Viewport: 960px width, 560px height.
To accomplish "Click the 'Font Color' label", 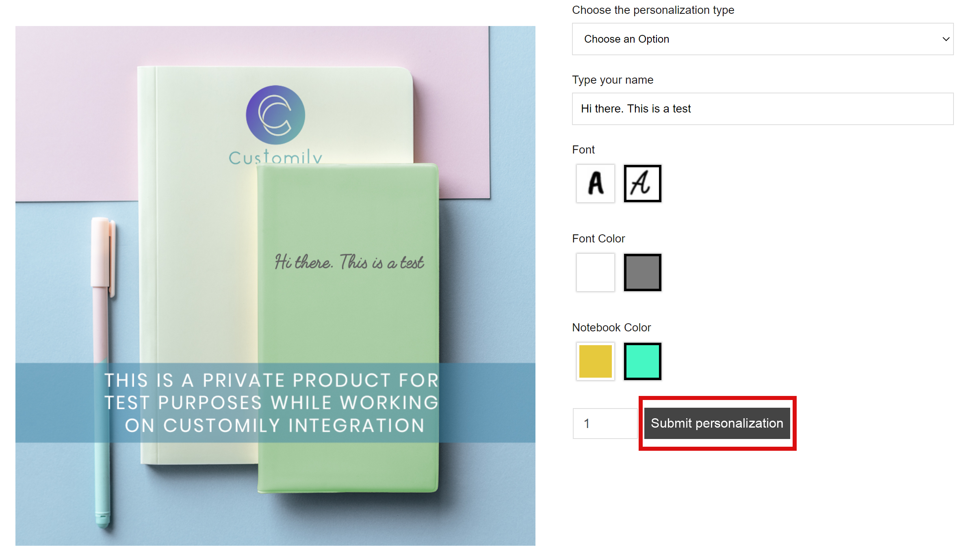I will [598, 238].
